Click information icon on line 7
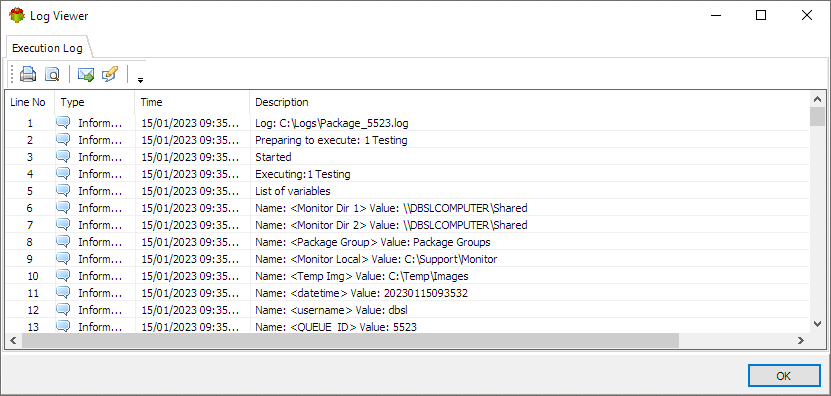 point(63,225)
